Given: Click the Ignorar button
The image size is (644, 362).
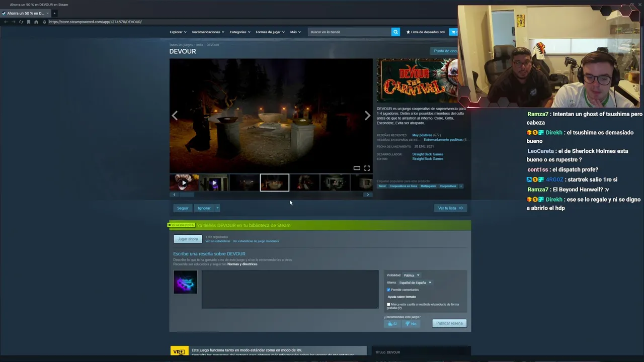Looking at the screenshot, I should pyautogui.click(x=204, y=208).
